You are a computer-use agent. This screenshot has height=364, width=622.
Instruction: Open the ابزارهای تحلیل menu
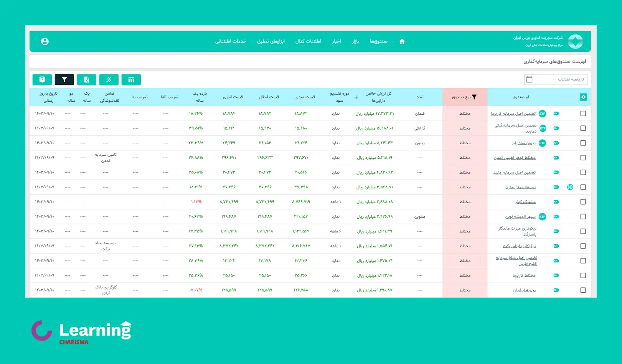[x=271, y=41]
